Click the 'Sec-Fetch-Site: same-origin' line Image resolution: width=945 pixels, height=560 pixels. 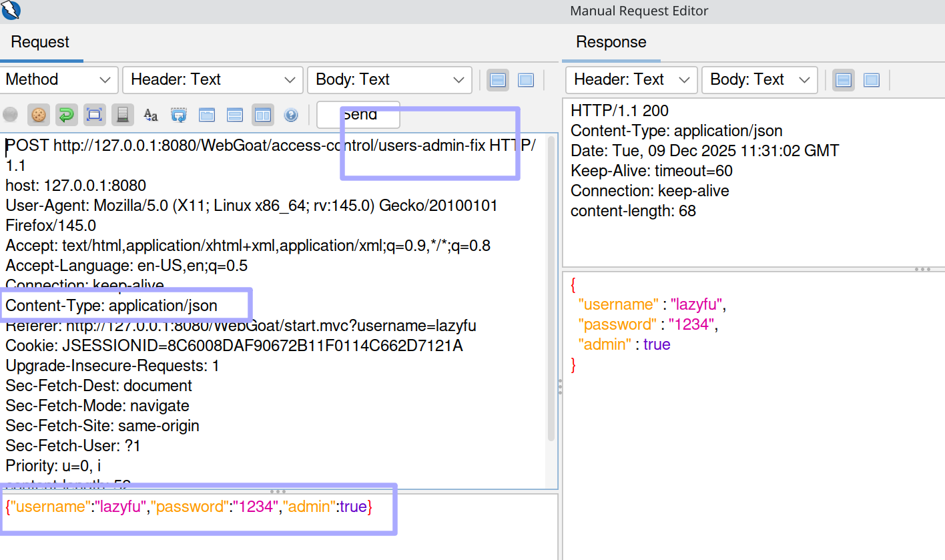(x=103, y=426)
